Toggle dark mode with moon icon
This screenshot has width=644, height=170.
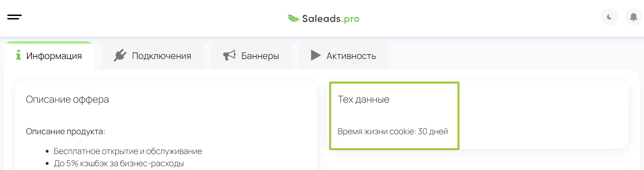[609, 17]
